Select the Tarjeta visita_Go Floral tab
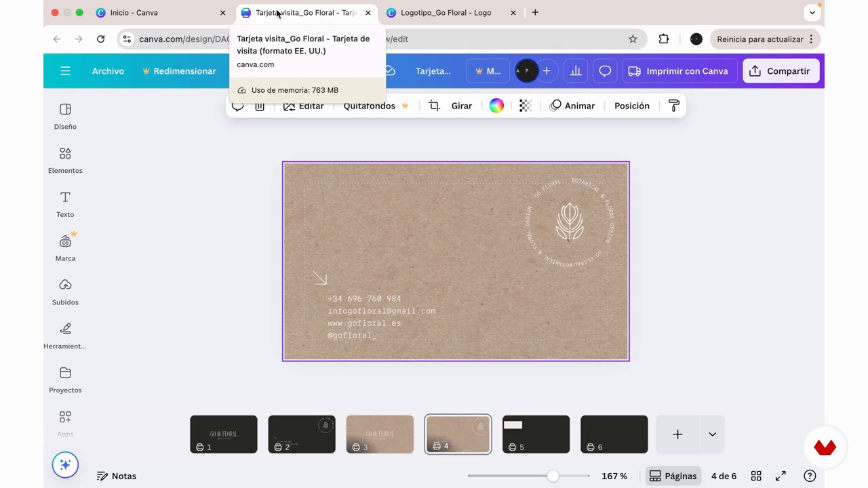This screenshot has height=488, width=868. click(305, 13)
